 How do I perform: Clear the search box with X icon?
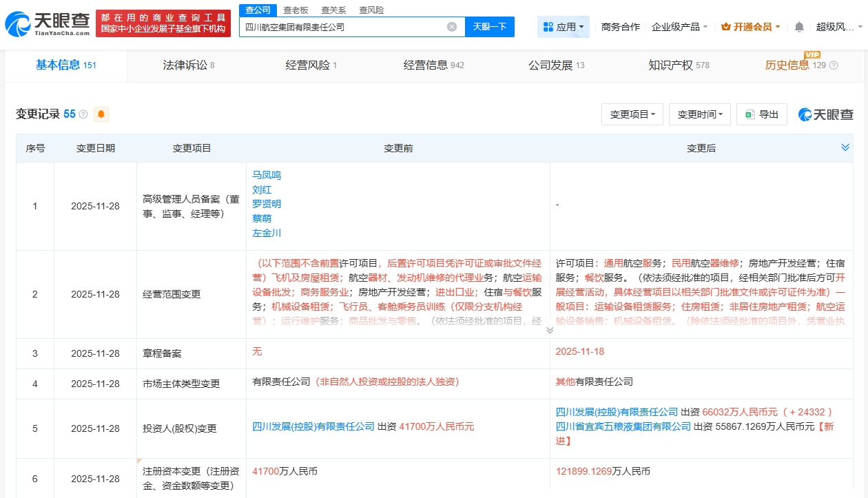(x=452, y=27)
